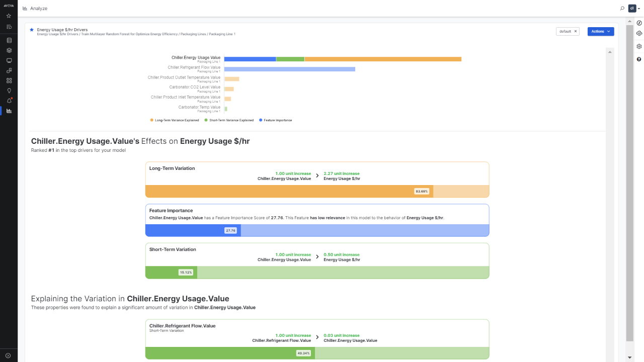Open the lightbulb insights sidebar icon

(9, 90)
